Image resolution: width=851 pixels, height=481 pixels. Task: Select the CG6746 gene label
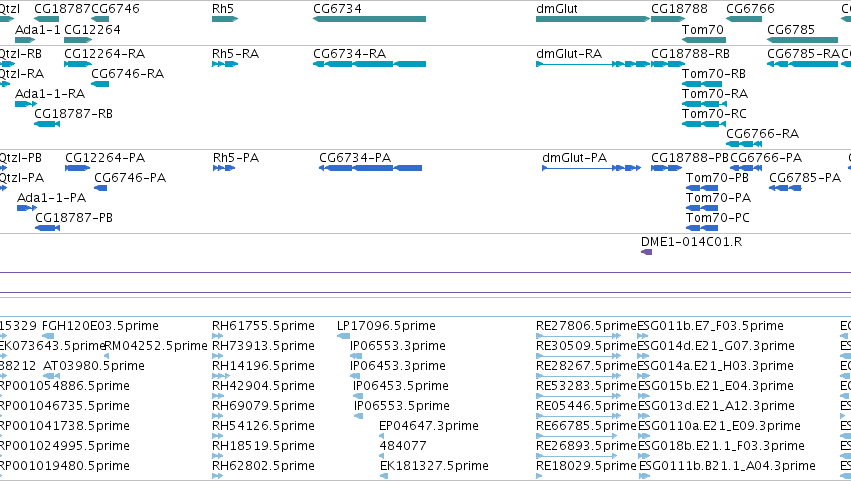pyautogui.click(x=116, y=9)
